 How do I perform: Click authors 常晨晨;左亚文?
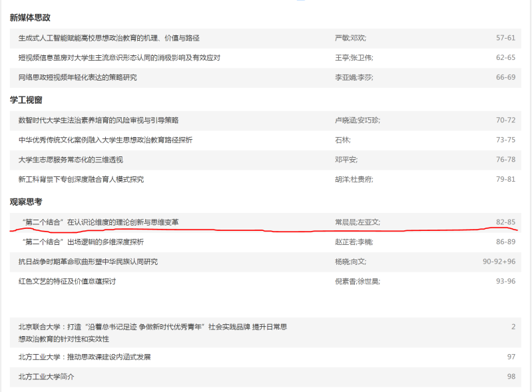click(357, 222)
